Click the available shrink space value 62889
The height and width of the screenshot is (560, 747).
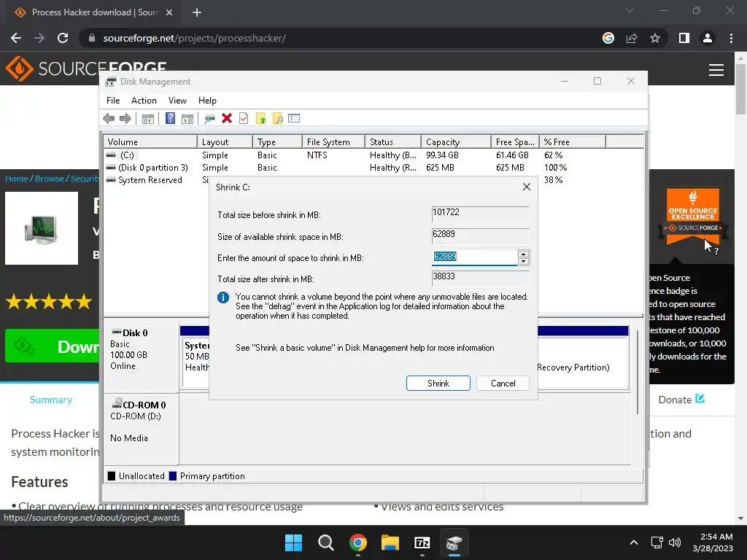[481, 236]
